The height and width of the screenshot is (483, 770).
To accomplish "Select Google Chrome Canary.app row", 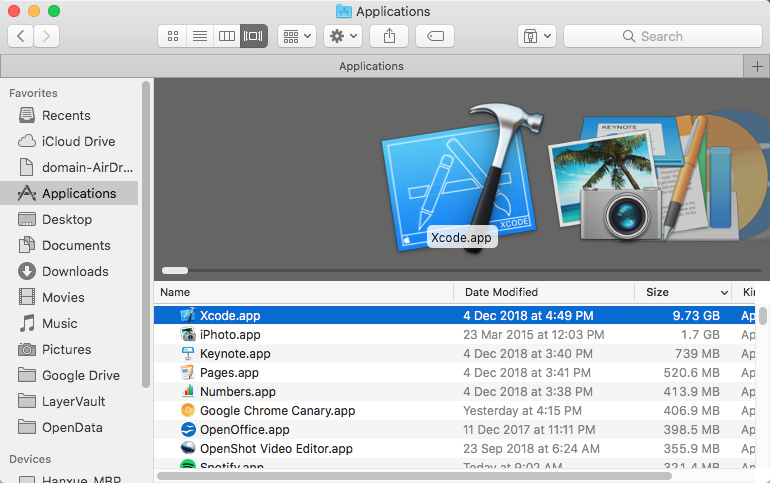I will [455, 410].
